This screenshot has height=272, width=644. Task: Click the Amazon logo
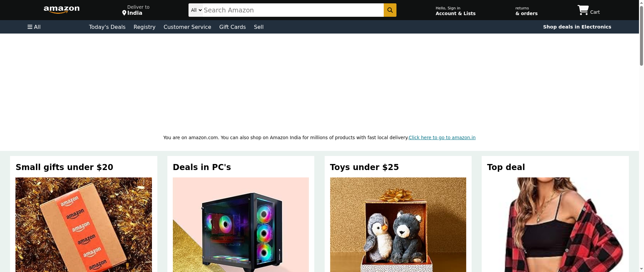[62, 10]
